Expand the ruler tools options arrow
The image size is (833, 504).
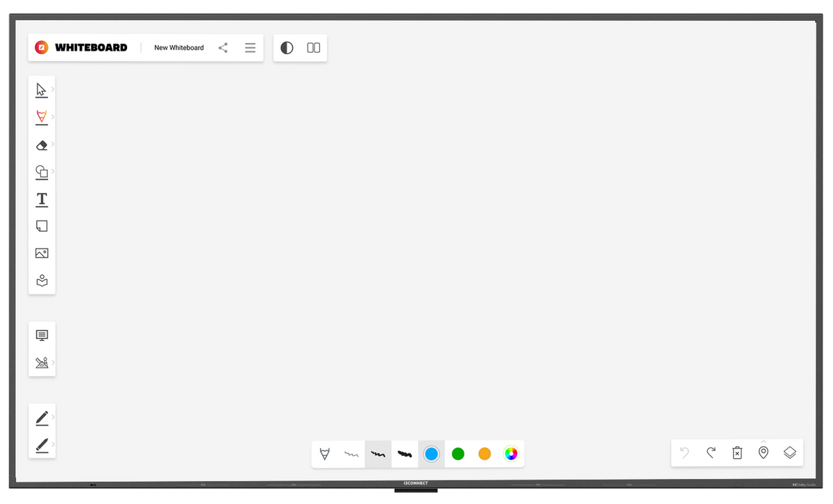pos(53,362)
